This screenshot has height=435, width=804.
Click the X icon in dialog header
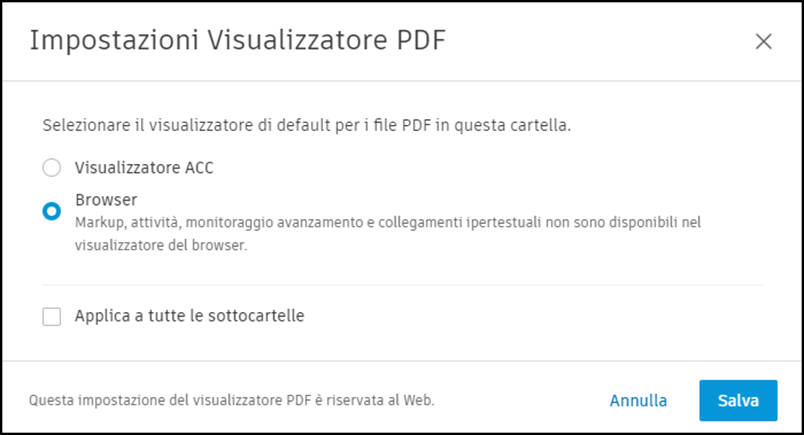coord(763,41)
